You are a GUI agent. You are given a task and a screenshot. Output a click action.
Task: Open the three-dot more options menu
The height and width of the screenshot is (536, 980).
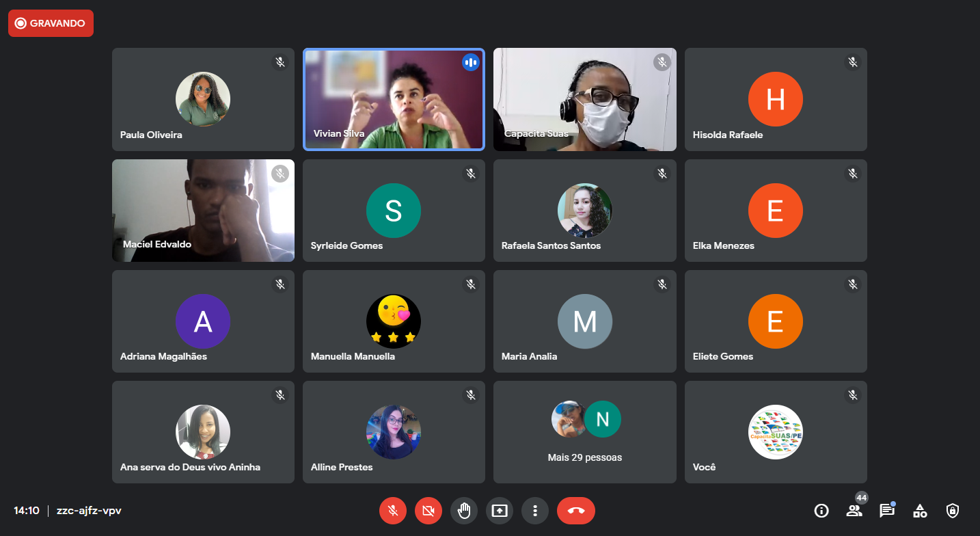535,511
